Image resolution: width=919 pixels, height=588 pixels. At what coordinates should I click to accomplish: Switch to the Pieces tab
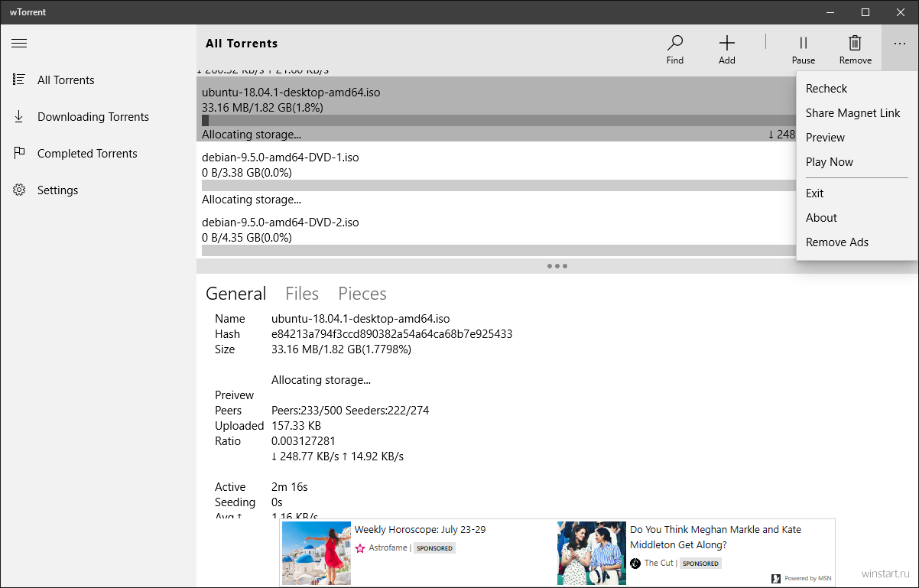pos(362,294)
